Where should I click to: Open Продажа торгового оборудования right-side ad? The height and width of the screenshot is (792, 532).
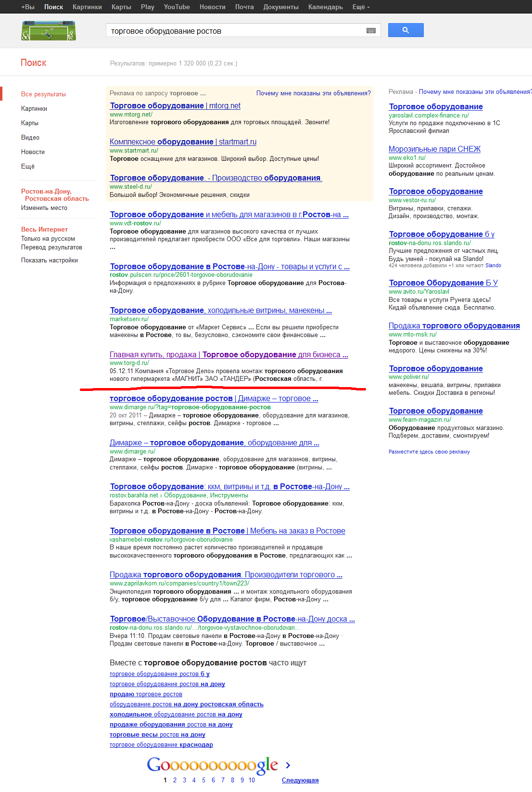coord(454,326)
